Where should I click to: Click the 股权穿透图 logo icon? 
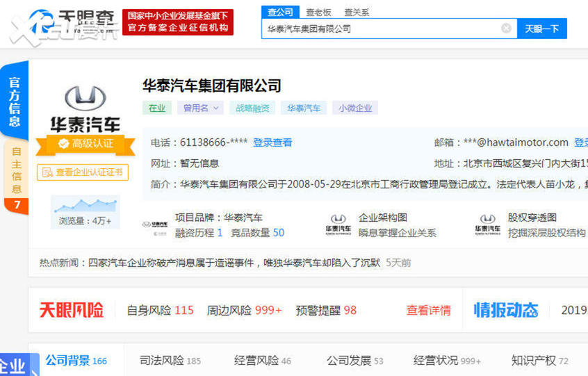coord(487,224)
